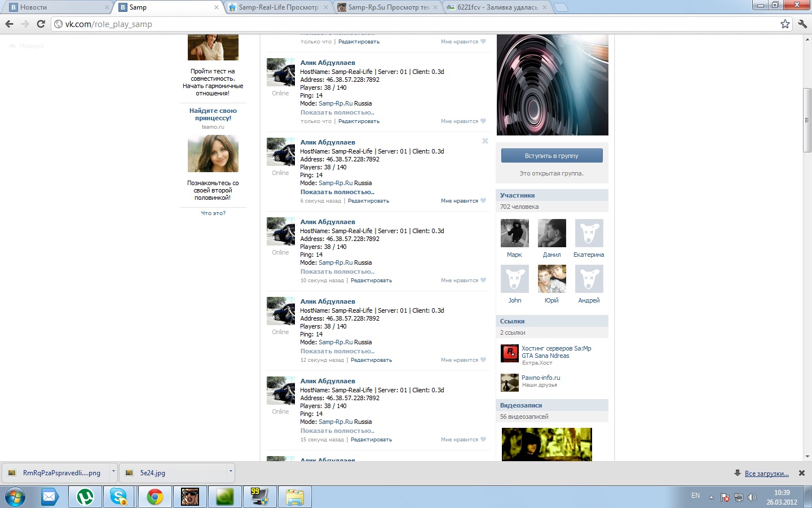Click the browser Forward arrow
This screenshot has height=508, width=812.
click(25, 24)
